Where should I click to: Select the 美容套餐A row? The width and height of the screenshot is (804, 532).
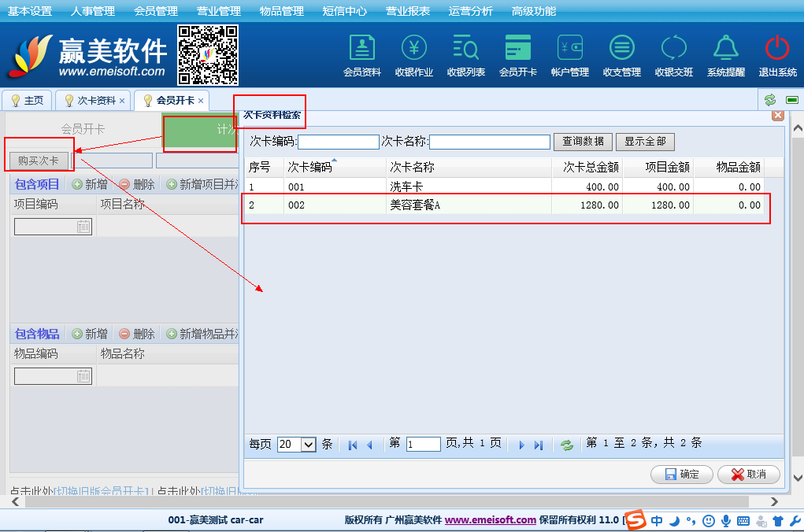504,205
